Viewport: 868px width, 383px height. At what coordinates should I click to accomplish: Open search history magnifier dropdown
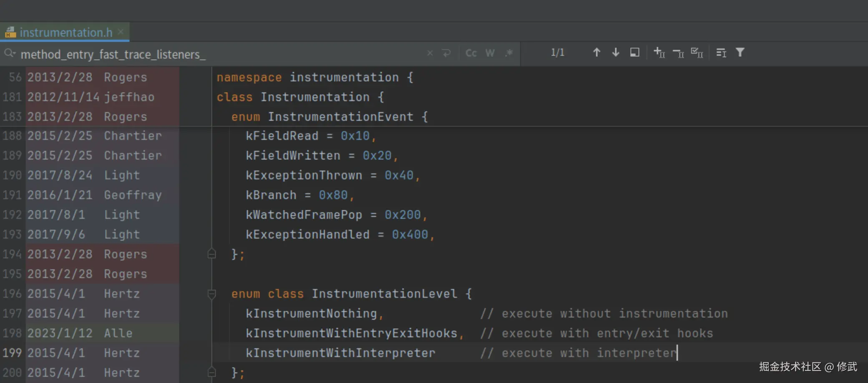point(10,53)
